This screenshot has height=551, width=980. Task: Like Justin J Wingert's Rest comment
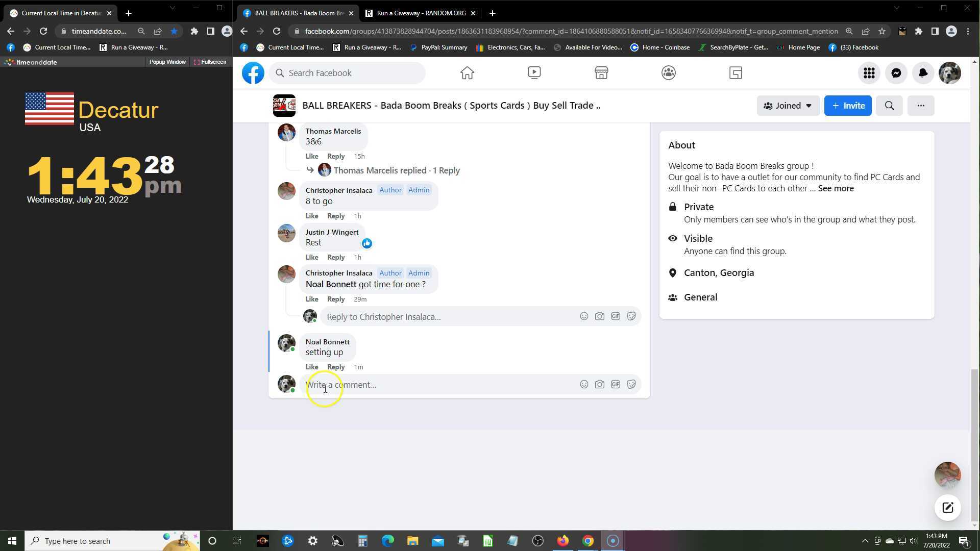coord(311,257)
